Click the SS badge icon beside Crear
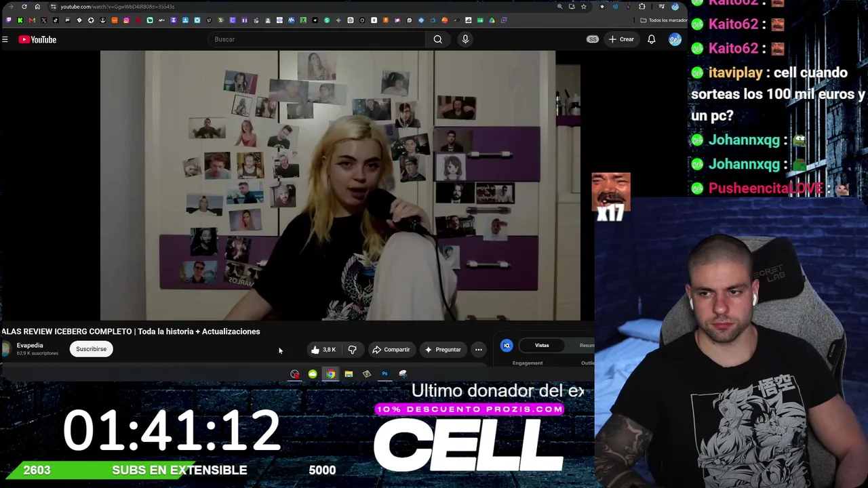Screen dimensions: 868x488 [x=593, y=39]
